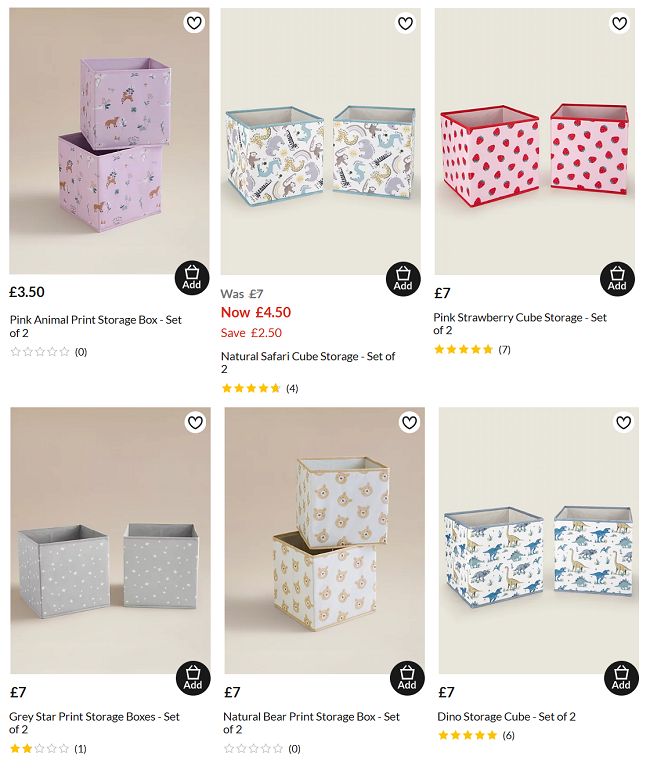
Task: Open Dino Storage Cube title link
Action: click(x=506, y=716)
